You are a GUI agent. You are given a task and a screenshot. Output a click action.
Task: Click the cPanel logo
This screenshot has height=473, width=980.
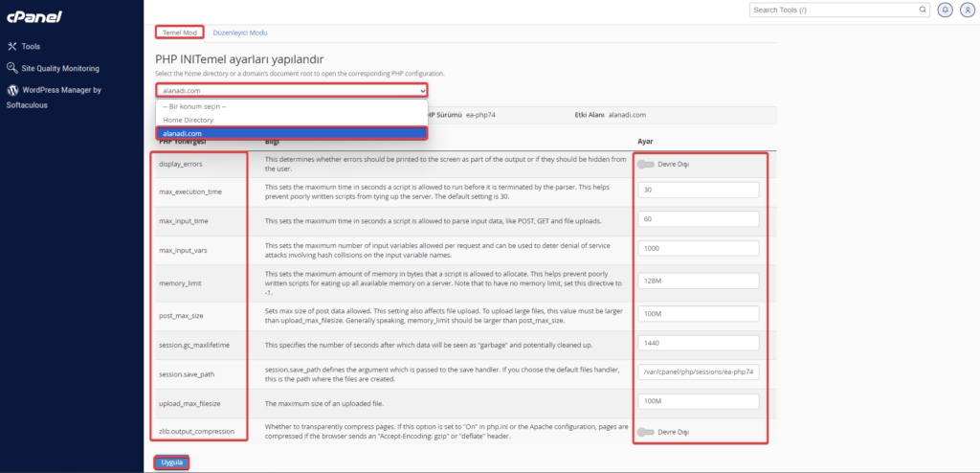point(34,16)
